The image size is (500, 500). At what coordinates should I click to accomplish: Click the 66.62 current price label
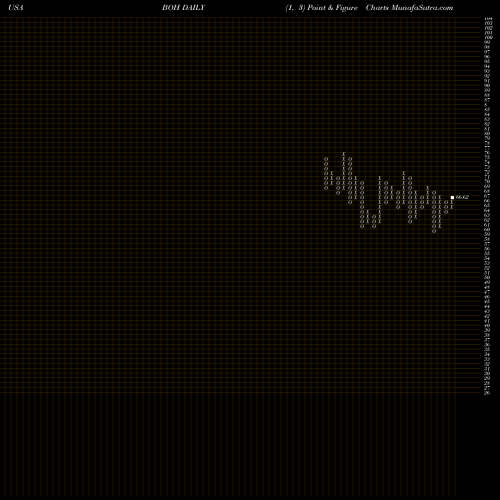462,197
